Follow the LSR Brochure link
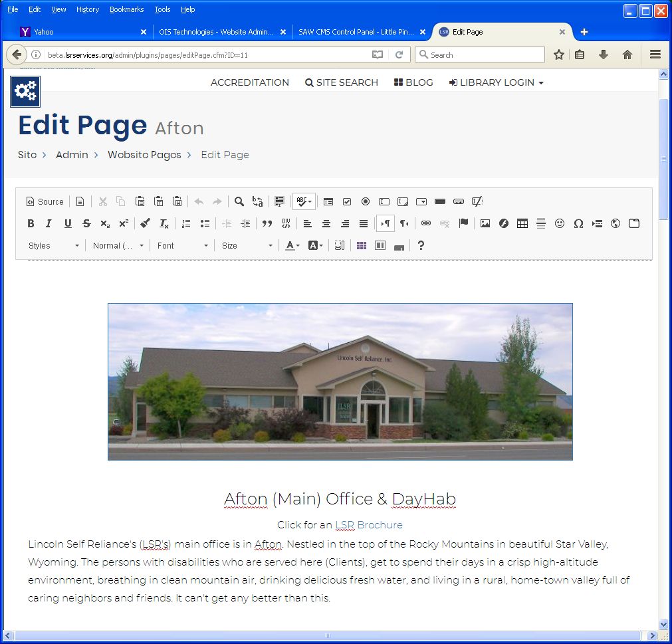The height and width of the screenshot is (644, 672). tap(368, 524)
